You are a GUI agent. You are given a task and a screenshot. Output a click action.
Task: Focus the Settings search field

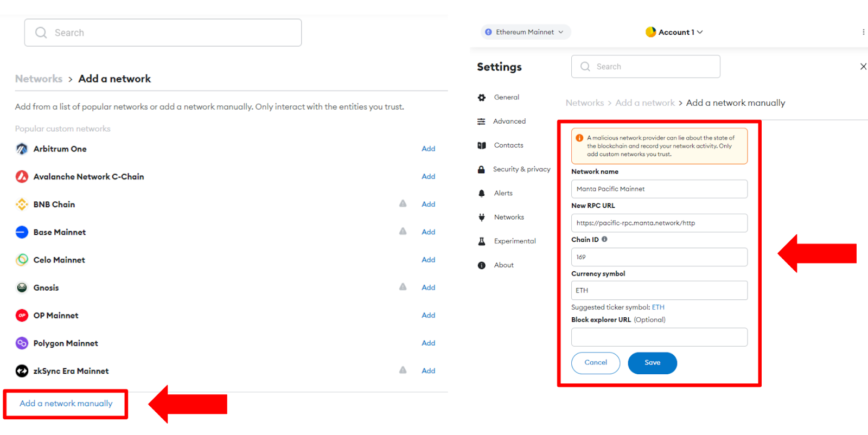point(646,66)
